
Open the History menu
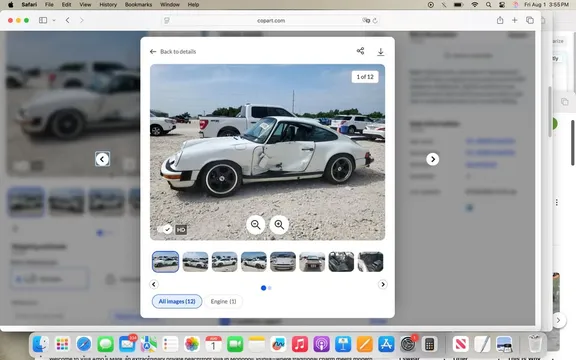click(x=108, y=4)
